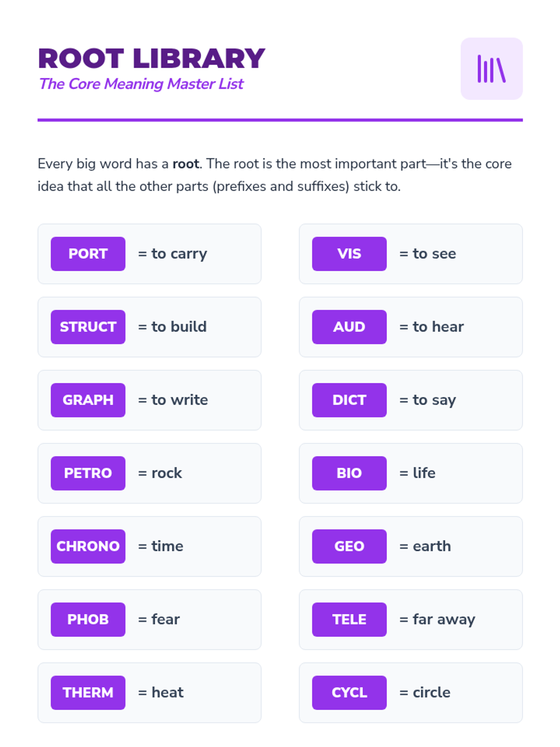Choose the THERM root badge

[x=88, y=692]
